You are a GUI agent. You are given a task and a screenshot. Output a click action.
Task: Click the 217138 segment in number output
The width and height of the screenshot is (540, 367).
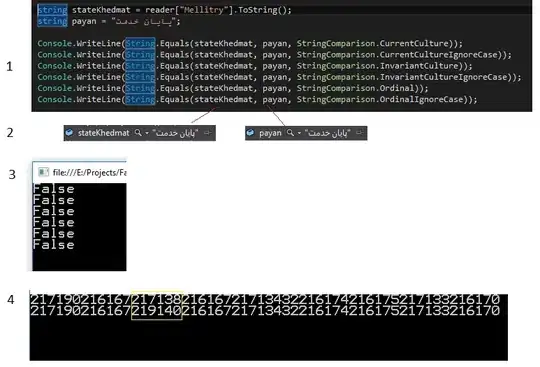pos(157,299)
